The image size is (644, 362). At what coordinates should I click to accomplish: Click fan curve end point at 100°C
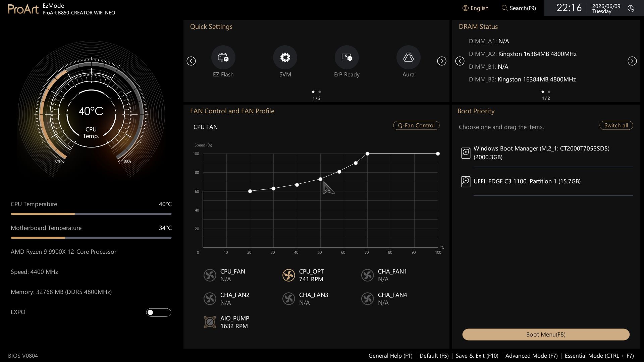point(438,154)
